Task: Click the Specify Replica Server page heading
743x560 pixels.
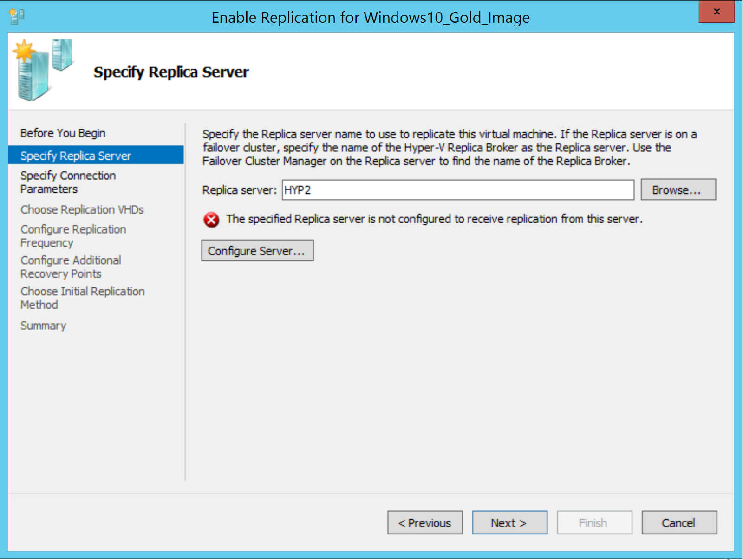Action: tap(171, 72)
